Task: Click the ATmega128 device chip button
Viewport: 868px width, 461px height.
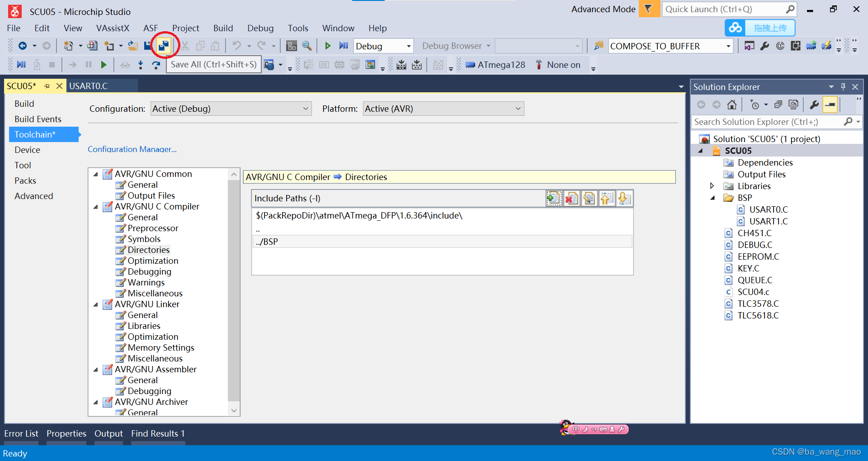Action: pos(495,65)
